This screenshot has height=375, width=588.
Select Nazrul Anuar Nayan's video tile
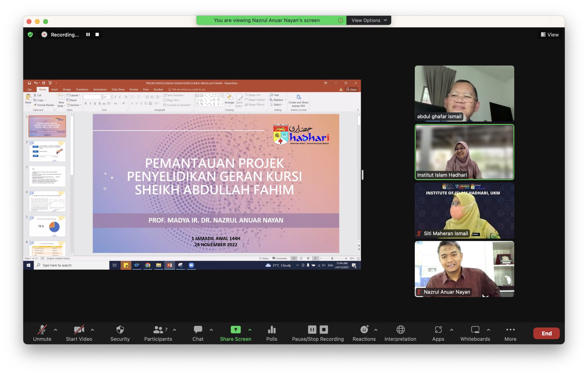[464, 269]
